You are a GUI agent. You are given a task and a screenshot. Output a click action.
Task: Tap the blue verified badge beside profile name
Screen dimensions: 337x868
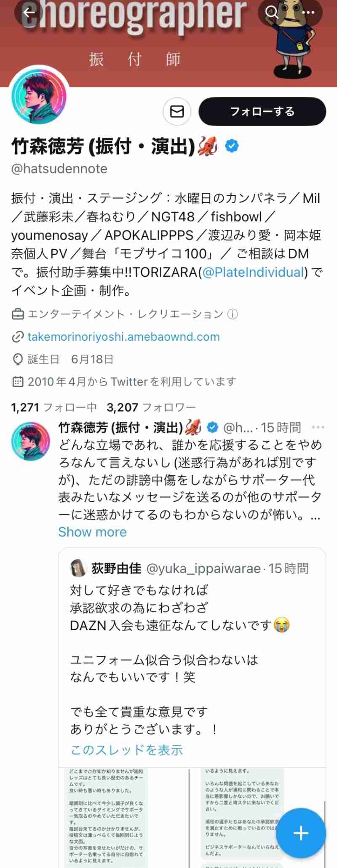(232, 146)
